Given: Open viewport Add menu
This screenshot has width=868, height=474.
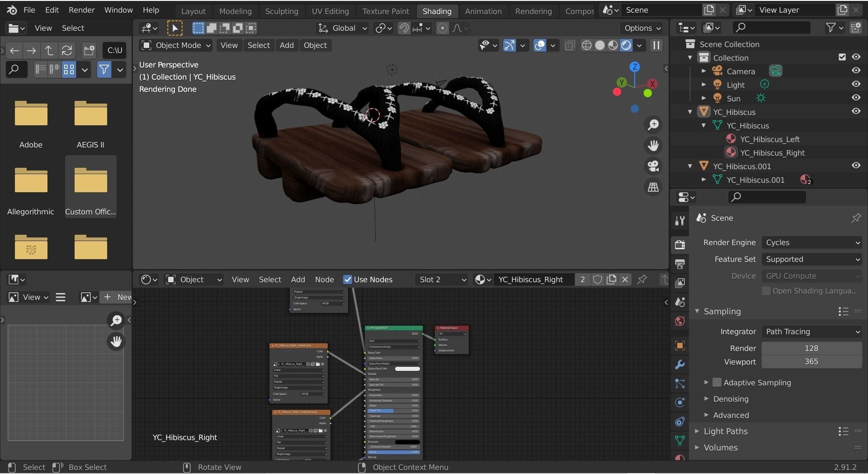Looking at the screenshot, I should pos(287,45).
